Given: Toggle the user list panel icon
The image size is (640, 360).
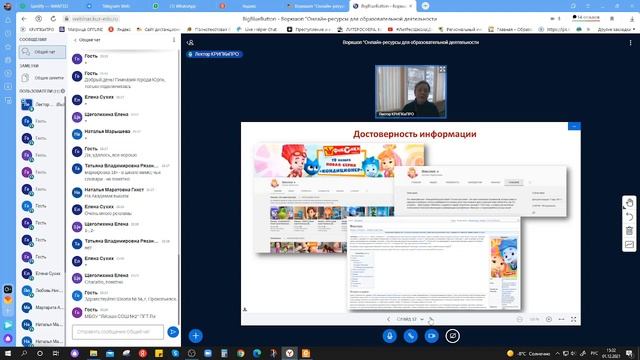Looking at the screenshot, I should click(x=190, y=42).
